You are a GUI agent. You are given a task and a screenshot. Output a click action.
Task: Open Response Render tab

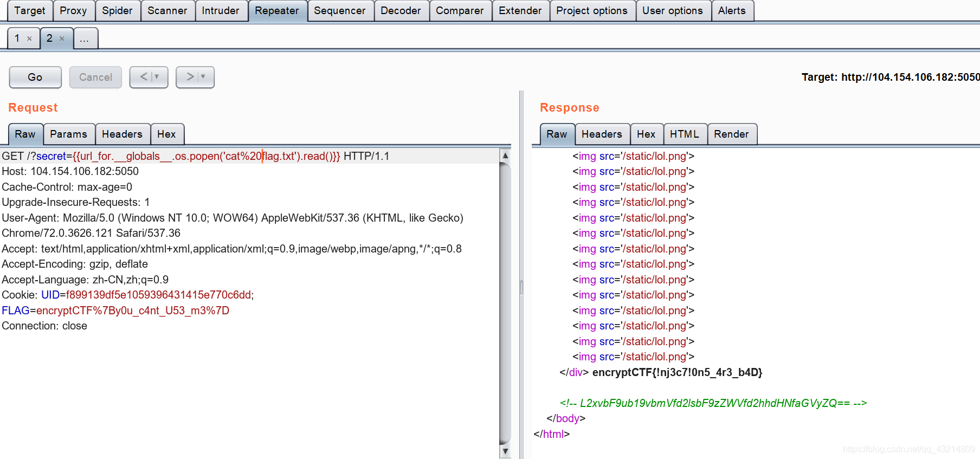(x=731, y=134)
